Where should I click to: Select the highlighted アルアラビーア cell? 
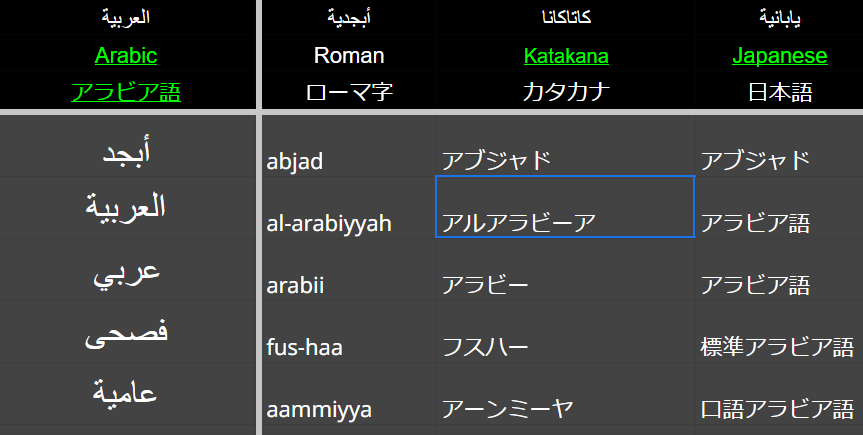565,208
